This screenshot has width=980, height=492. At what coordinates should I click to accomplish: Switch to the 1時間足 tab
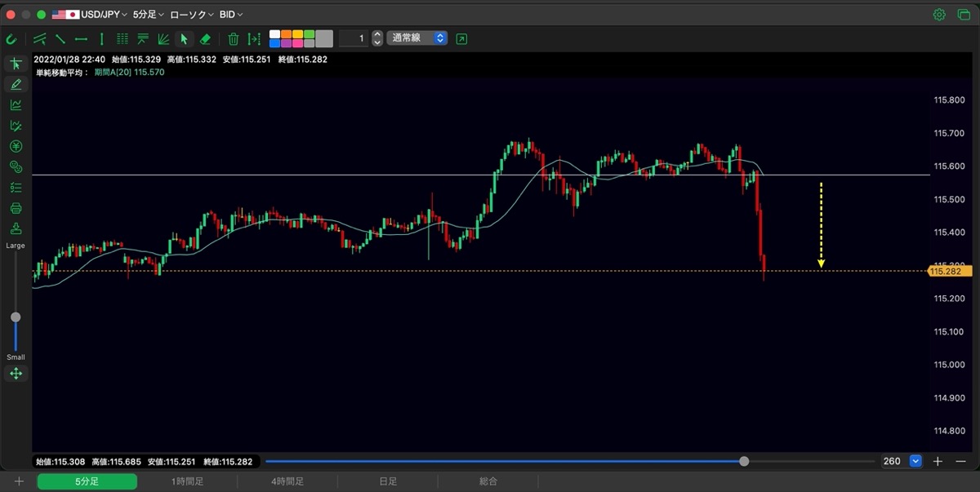[x=187, y=482]
